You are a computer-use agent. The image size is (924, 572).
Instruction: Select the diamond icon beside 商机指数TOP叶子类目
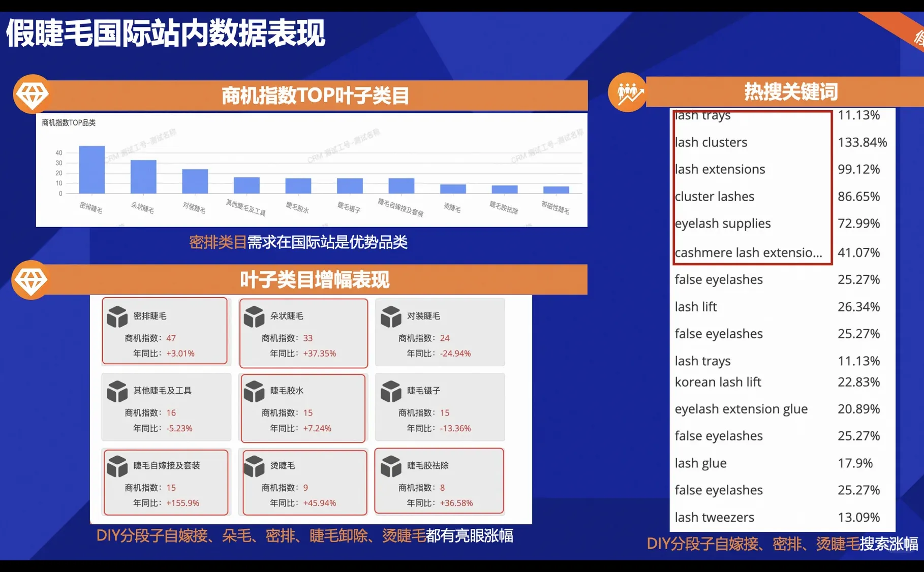[x=32, y=94]
